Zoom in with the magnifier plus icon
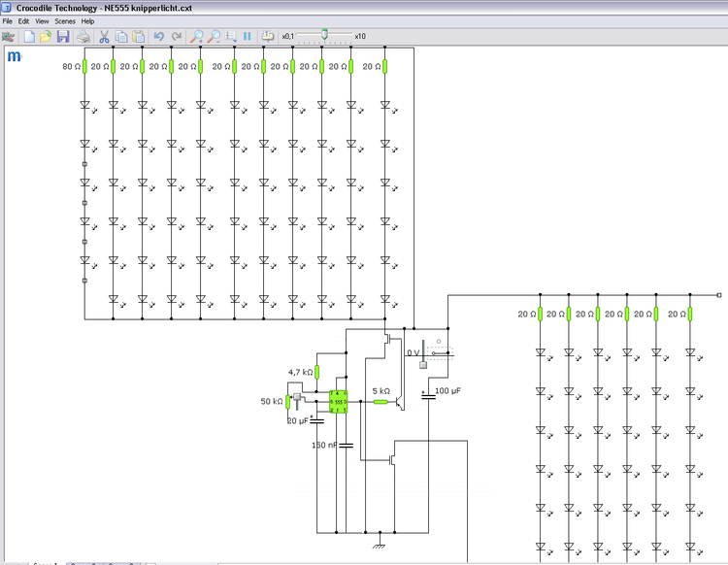 (x=196, y=37)
